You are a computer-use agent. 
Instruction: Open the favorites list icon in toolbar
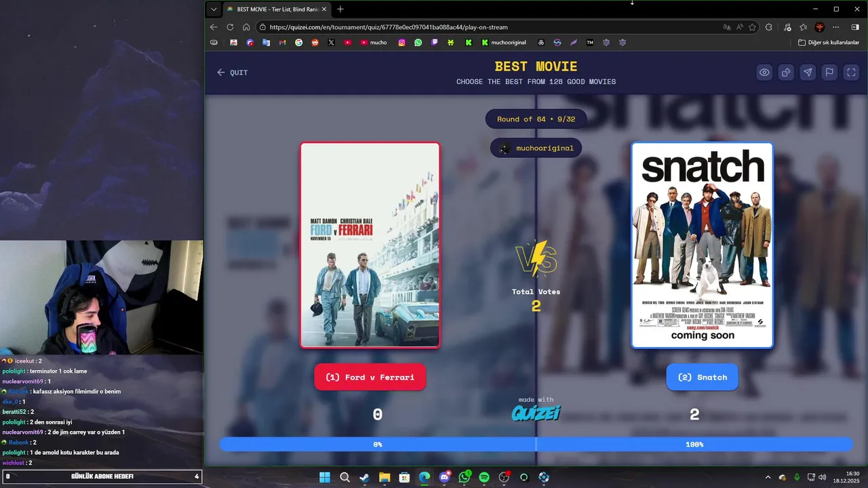tap(804, 27)
